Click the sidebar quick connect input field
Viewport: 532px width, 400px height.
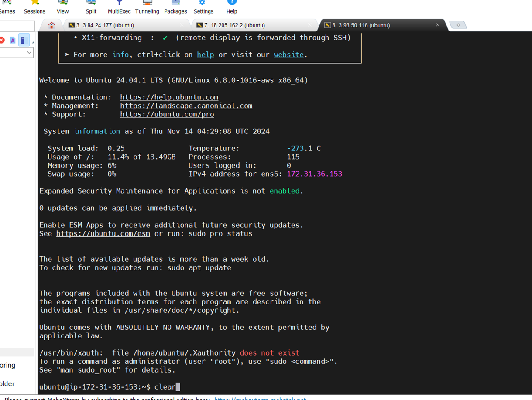[17, 25]
